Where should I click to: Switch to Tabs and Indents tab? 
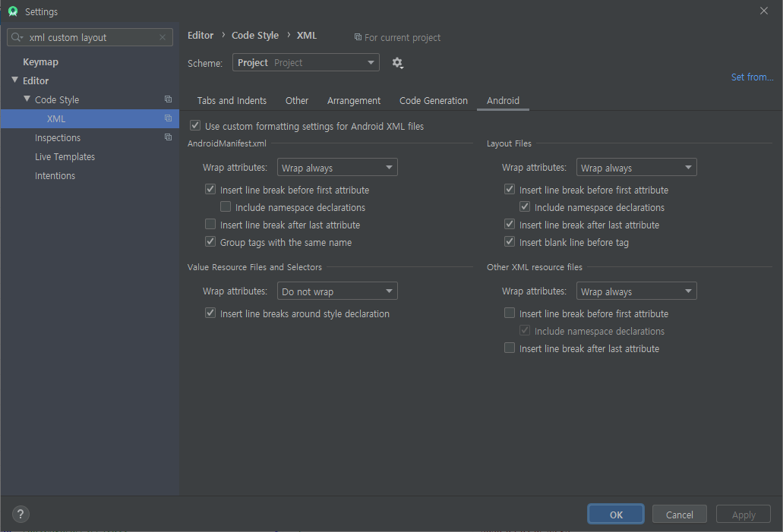pos(232,100)
